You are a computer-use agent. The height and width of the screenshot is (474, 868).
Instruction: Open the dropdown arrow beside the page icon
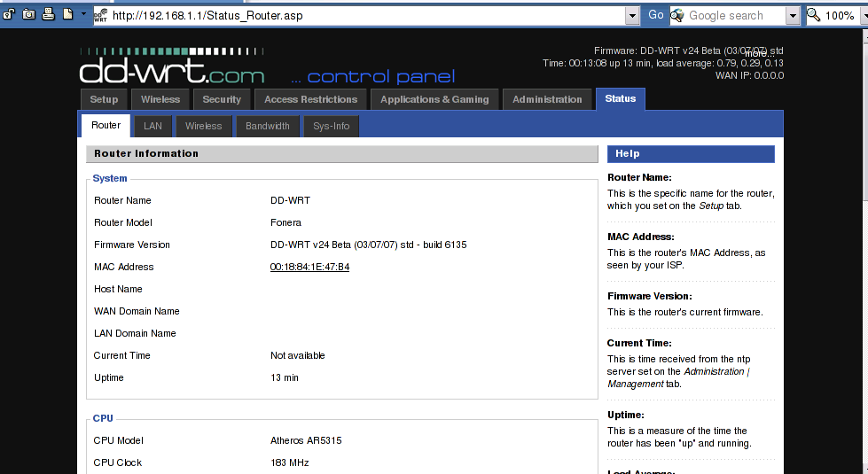[83, 14]
